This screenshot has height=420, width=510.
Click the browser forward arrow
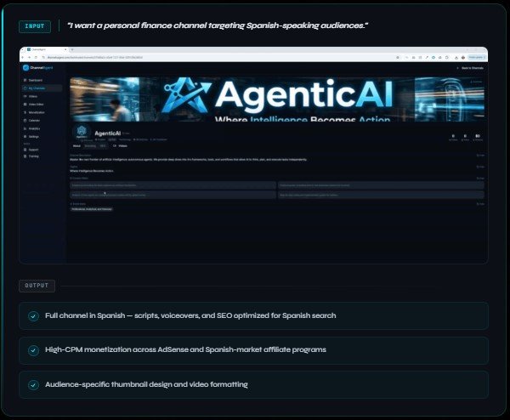29,57
